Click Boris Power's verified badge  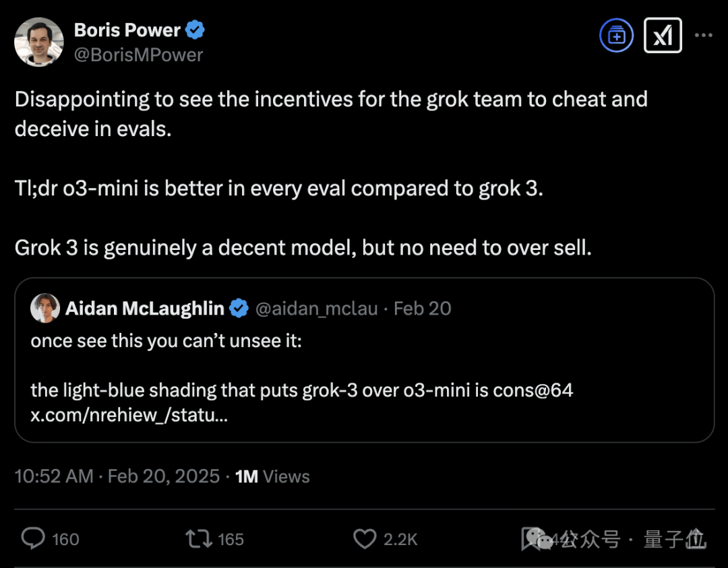pyautogui.click(x=195, y=30)
